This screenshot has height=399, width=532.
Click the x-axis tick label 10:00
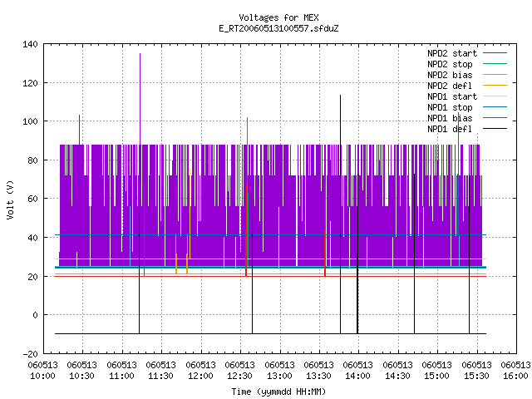(42, 377)
